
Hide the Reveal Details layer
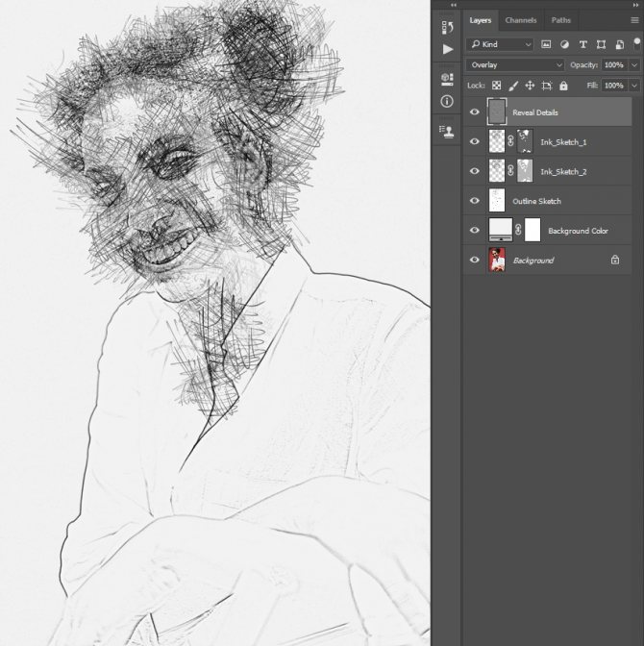click(474, 112)
